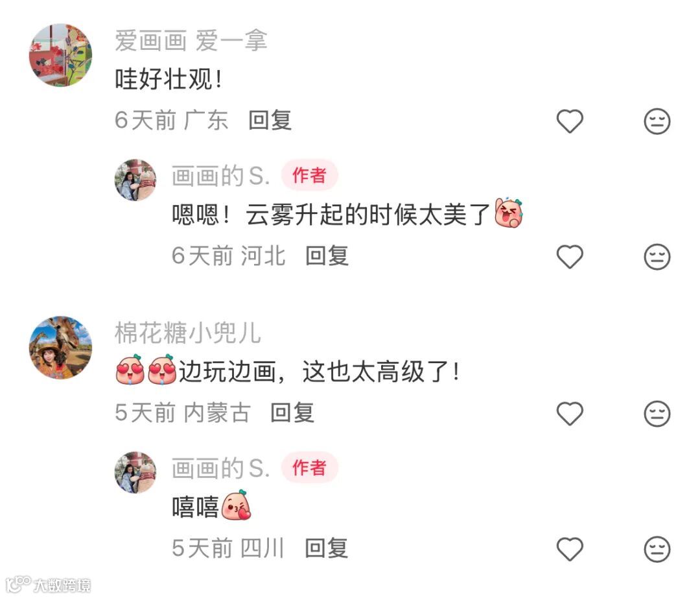Tap the unamused face icon on 嘻嘻 reply
Image resolution: width=700 pixels, height=598 pixels.
point(657,549)
